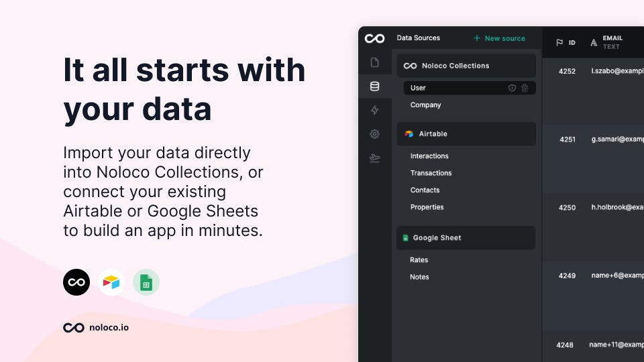Open the pages document icon in sidebar
The height and width of the screenshot is (362, 644).
pos(374,62)
